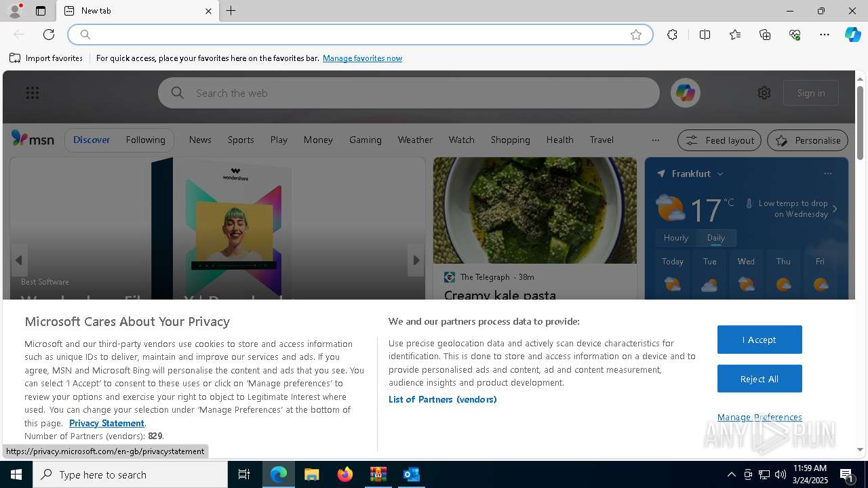Expand more categories ellipsis
868x488 pixels.
pos(655,140)
